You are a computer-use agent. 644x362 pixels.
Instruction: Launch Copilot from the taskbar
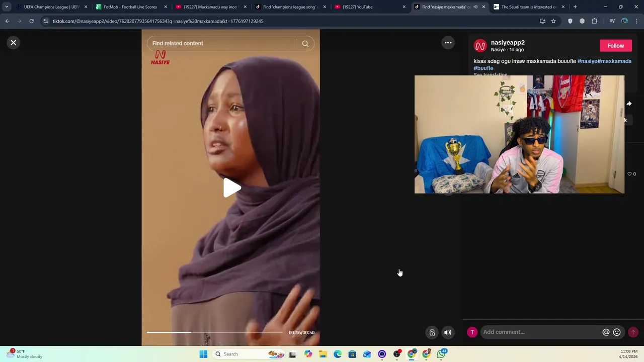click(x=308, y=354)
